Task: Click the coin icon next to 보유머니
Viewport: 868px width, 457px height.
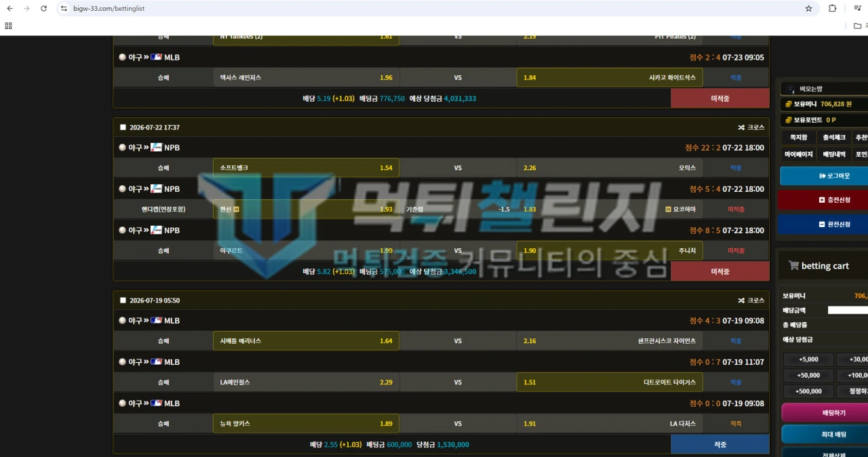Action: click(789, 104)
